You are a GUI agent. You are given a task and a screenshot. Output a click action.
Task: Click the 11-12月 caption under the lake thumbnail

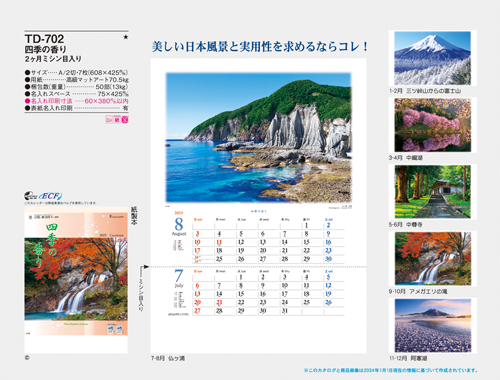(408, 358)
